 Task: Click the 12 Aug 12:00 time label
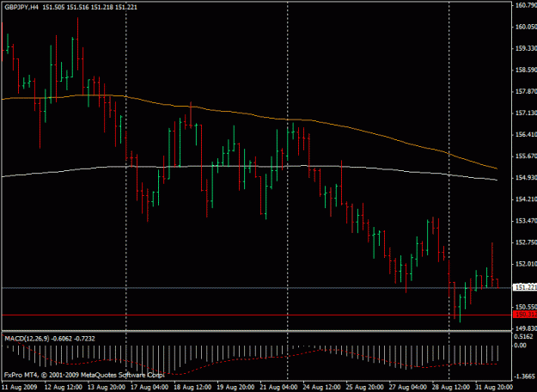point(63,387)
